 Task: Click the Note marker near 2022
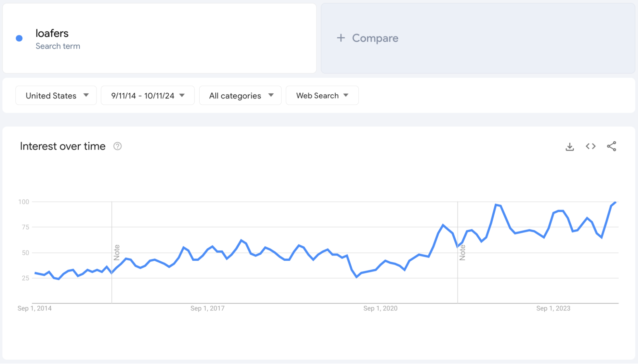coord(462,252)
